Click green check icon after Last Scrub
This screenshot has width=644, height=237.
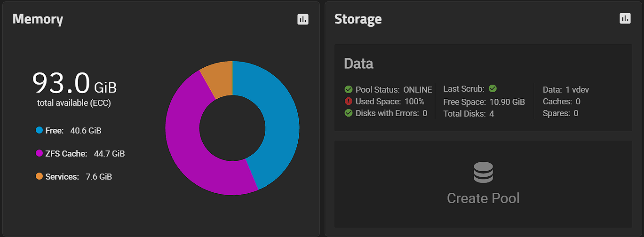[x=493, y=88]
